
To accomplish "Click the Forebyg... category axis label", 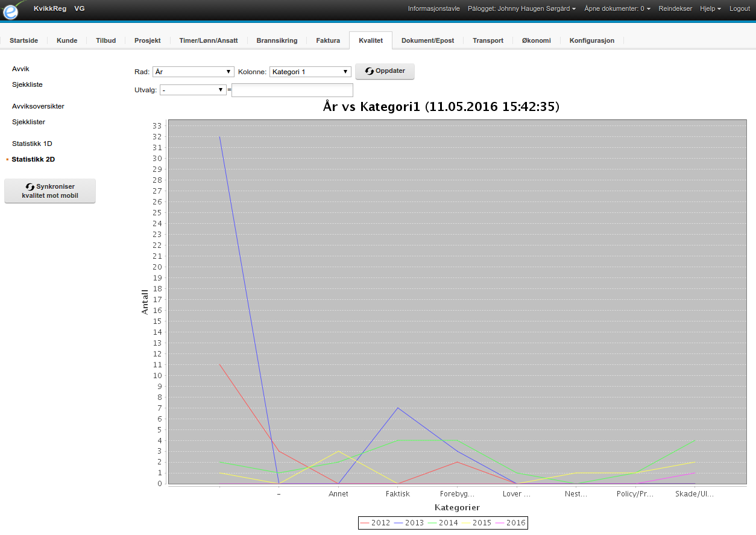I will pyautogui.click(x=457, y=493).
